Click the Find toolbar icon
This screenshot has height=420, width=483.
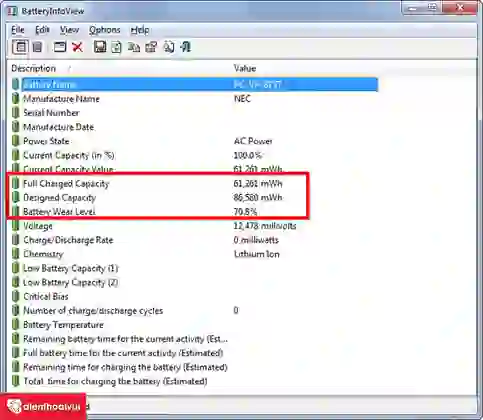pyautogui.click(x=169, y=47)
